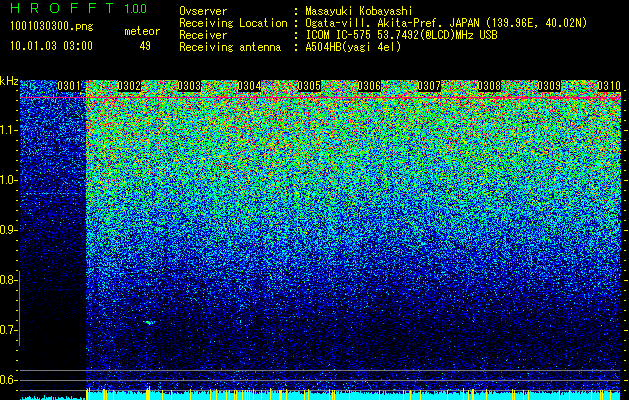Click the A504HB(yagi 4el) antenna text
This screenshot has height=400, width=629.
point(353,47)
